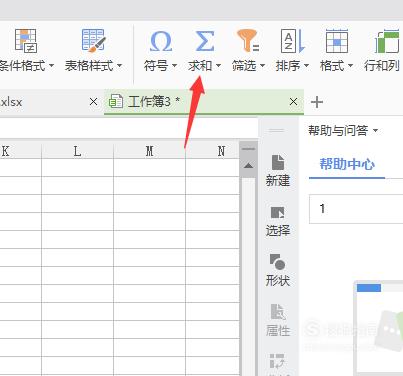
Task: Open the 帮助与问答 panel dropdown
Action: point(375,130)
